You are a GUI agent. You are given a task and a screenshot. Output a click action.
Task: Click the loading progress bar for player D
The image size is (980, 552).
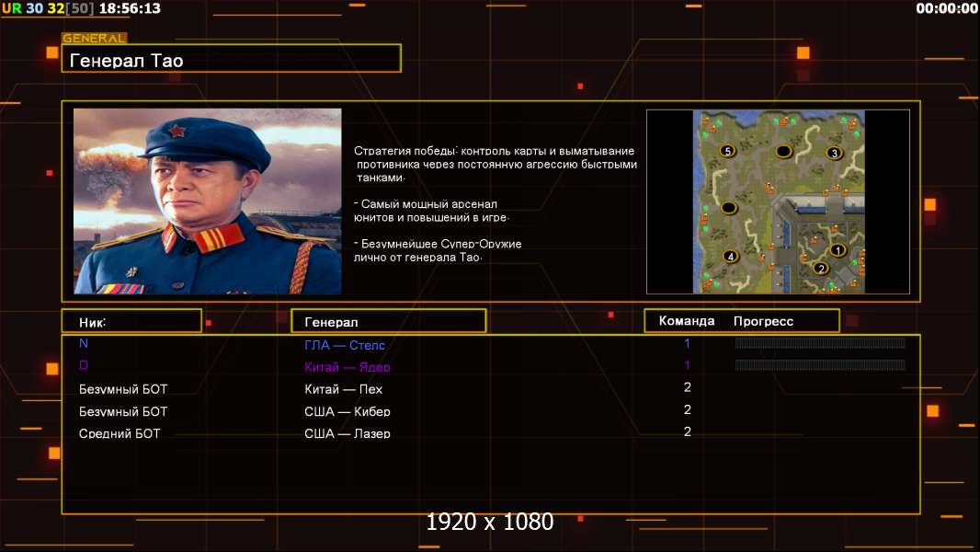pos(820,364)
